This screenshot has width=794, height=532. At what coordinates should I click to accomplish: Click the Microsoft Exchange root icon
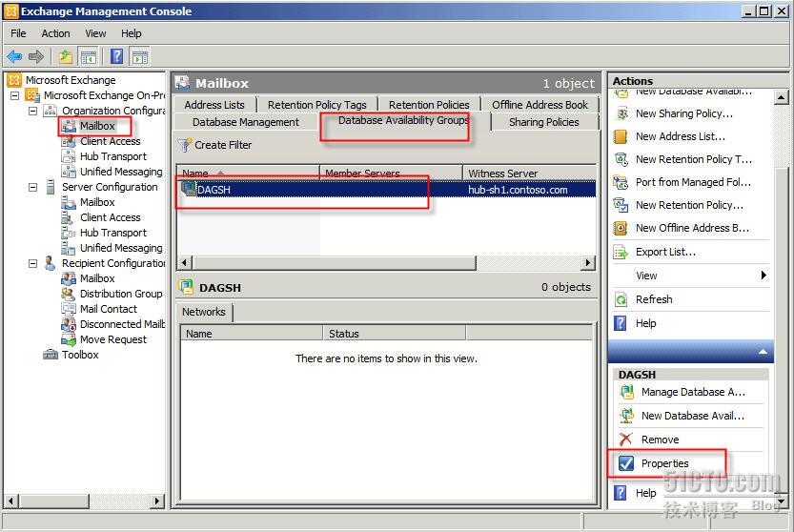(x=14, y=80)
